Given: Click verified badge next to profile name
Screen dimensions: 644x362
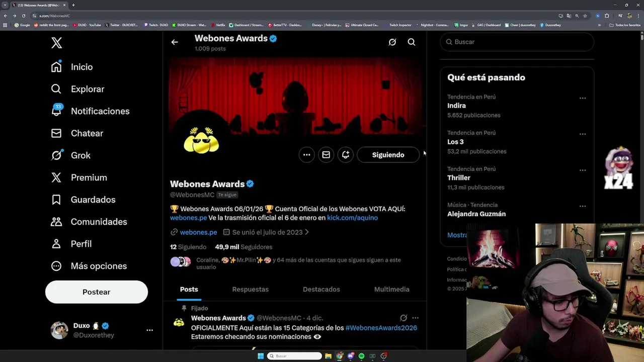Looking at the screenshot, I should tap(250, 184).
